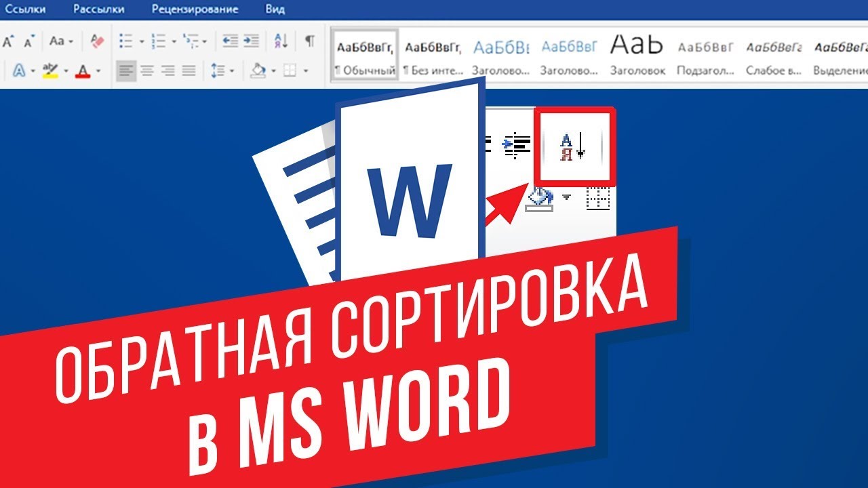Expand the shading color dropdown arrow in the ribbon row
The image size is (868, 488).
[x=273, y=70]
